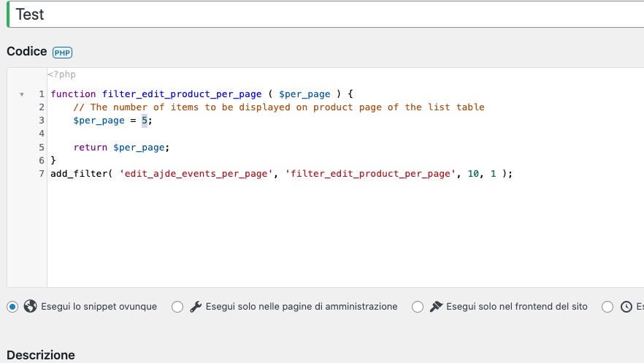Click the hammer icon for site frontend
The width and height of the screenshot is (644, 363).
pos(436,307)
